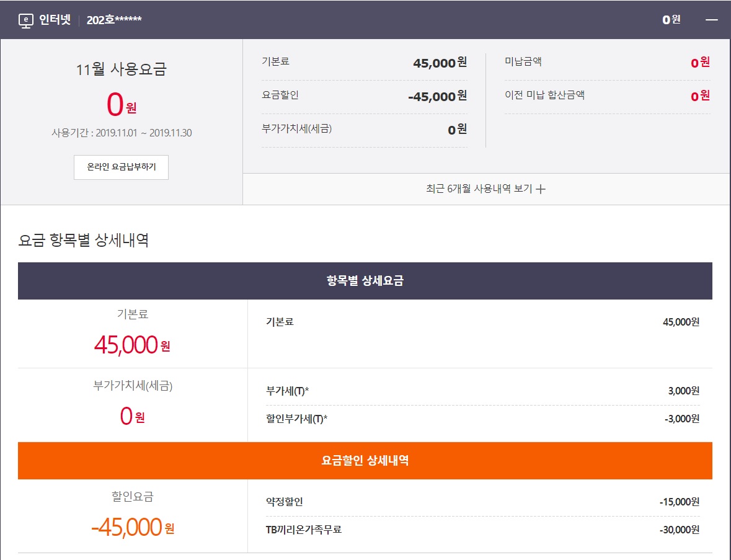Click the 요금할인 -45,000원 summary row

364,96
